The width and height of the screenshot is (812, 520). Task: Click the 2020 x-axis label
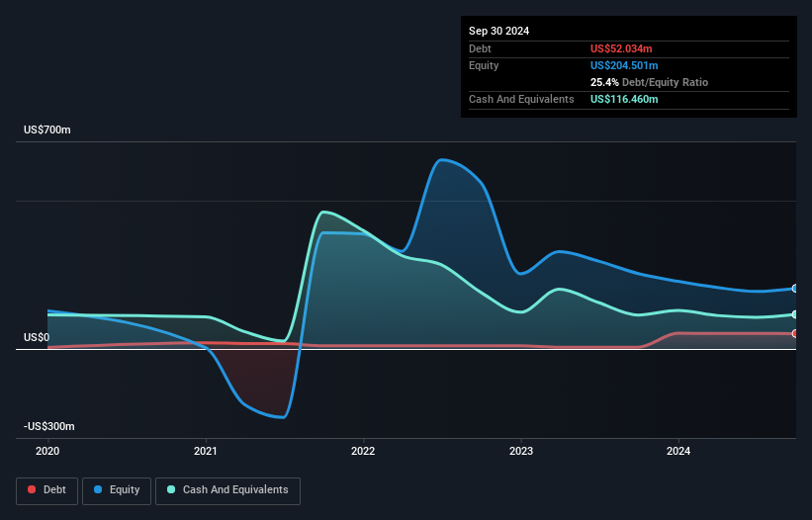[47, 451]
